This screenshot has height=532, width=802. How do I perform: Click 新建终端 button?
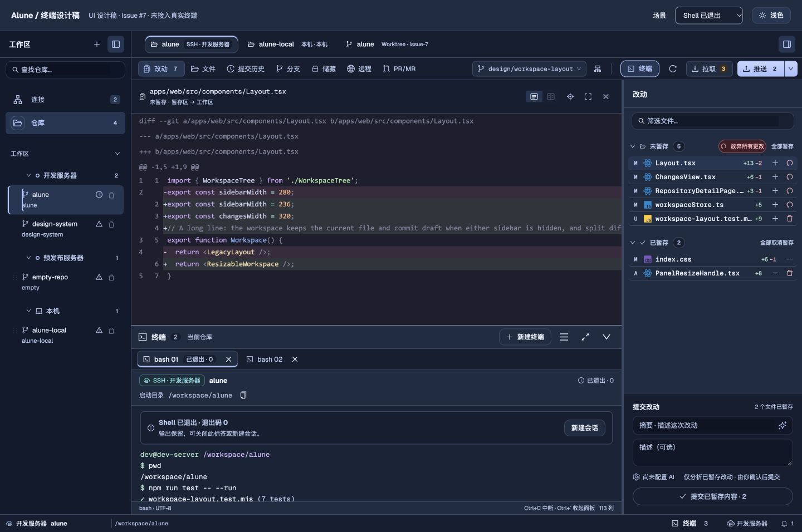525,337
